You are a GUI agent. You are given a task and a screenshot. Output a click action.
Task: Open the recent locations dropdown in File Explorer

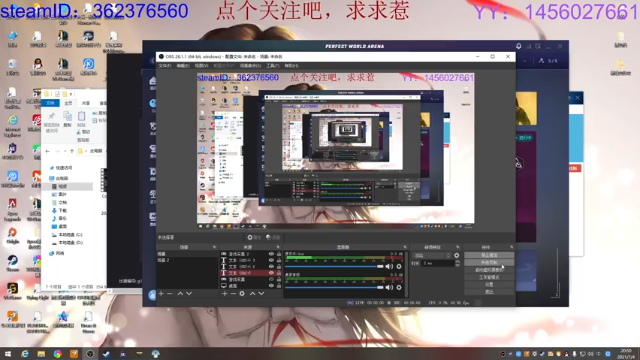(64, 151)
